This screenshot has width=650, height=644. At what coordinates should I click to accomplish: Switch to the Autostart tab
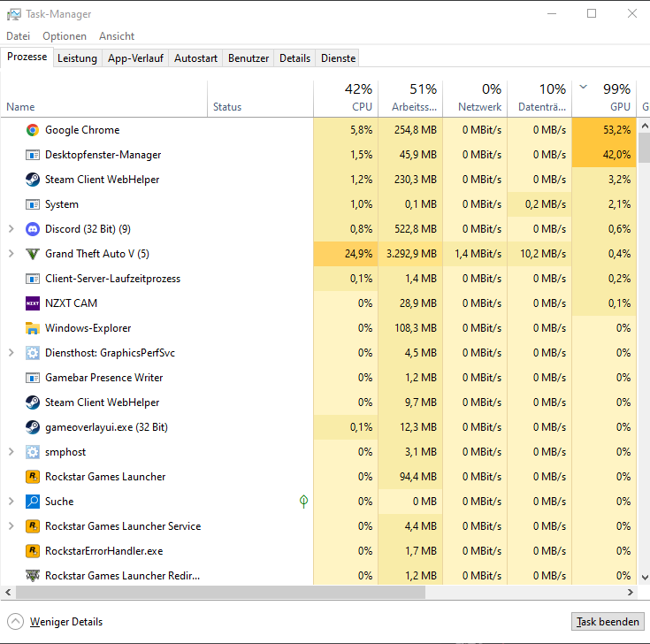[x=195, y=58]
